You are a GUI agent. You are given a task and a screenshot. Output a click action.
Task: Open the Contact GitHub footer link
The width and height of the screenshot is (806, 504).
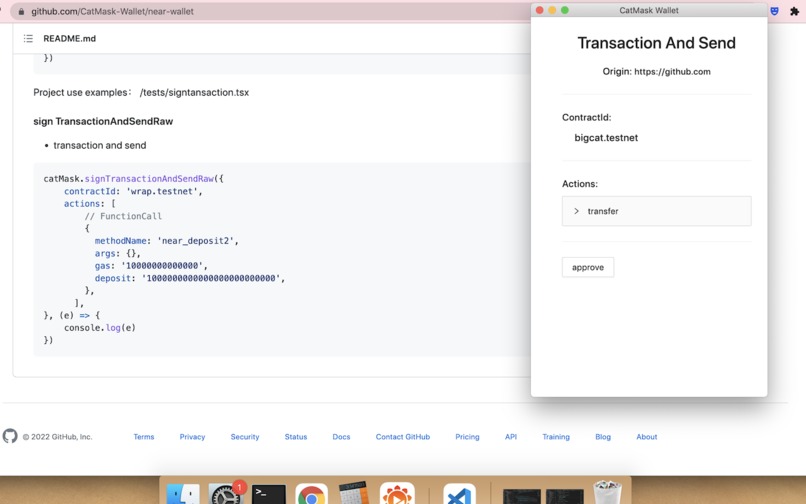(x=402, y=437)
